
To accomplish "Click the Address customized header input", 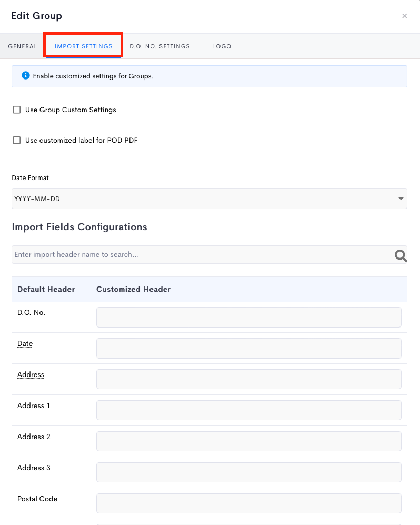I will [x=248, y=379].
